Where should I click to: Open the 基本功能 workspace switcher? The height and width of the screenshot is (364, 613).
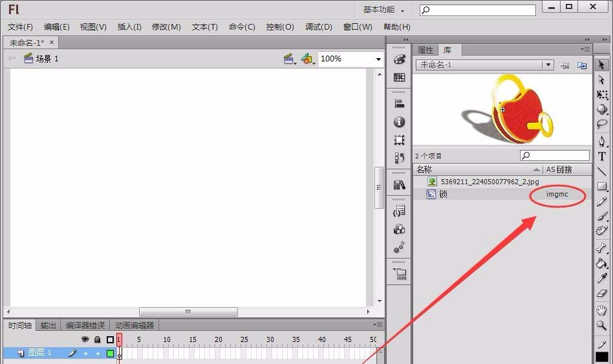pos(383,10)
